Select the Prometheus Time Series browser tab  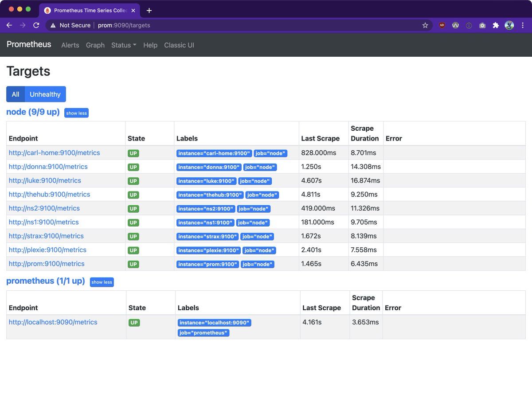90,10
